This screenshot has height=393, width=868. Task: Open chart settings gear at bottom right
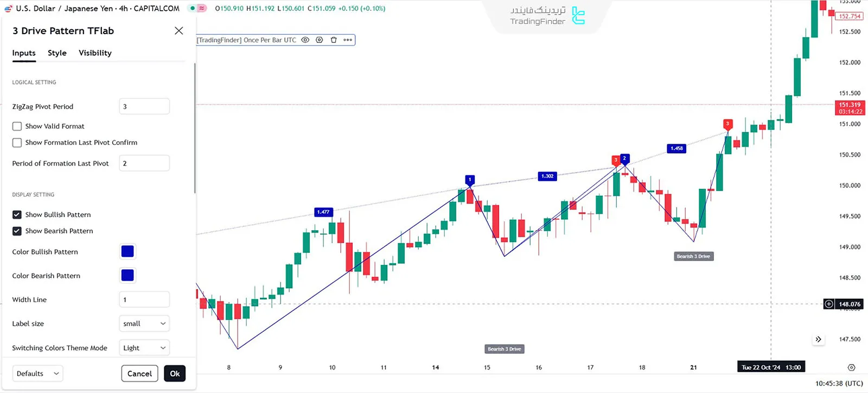coord(851,367)
